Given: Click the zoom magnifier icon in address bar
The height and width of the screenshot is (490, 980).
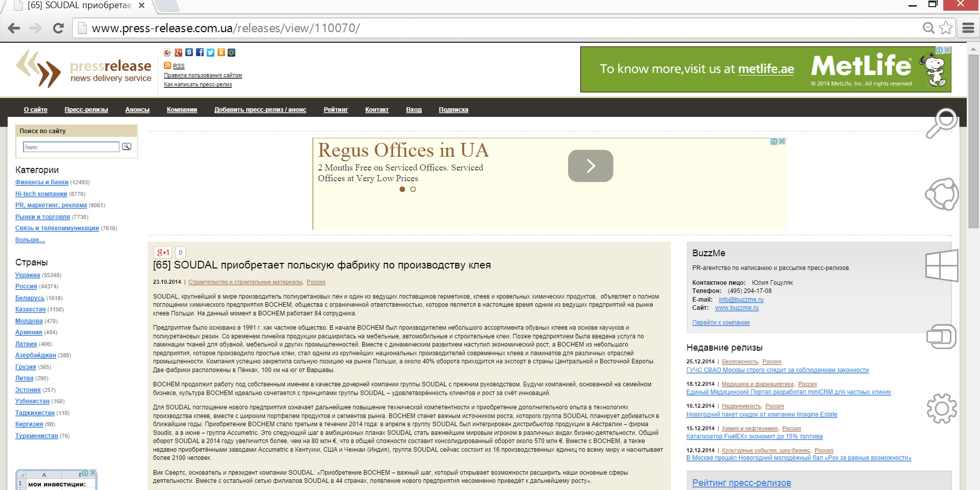Looking at the screenshot, I should click(928, 28).
